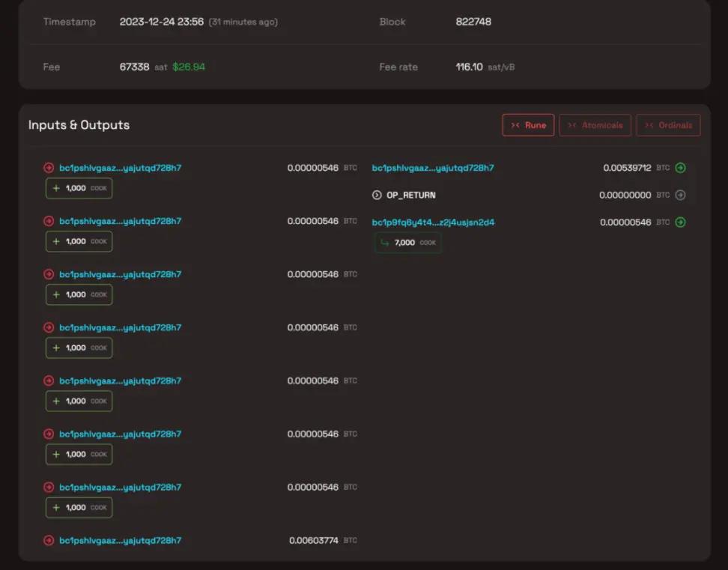
Task: Click green output arrow on bc1p9fq6y4t4 row
Action: coord(680,222)
